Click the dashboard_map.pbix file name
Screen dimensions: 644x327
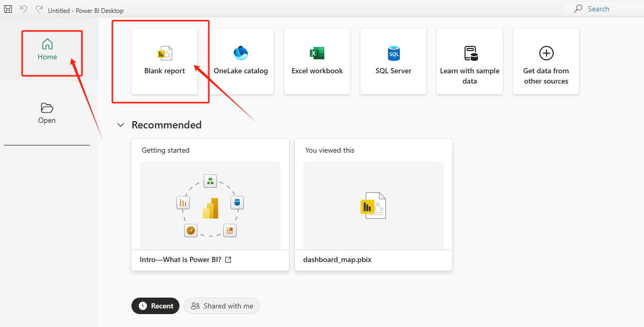338,259
